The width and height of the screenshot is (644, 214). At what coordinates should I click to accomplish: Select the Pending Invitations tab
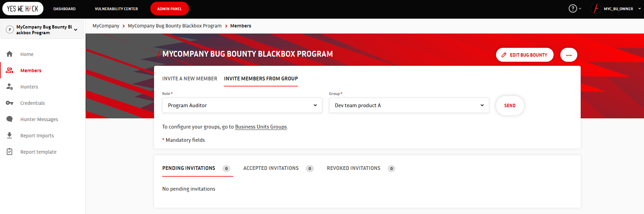point(189,168)
